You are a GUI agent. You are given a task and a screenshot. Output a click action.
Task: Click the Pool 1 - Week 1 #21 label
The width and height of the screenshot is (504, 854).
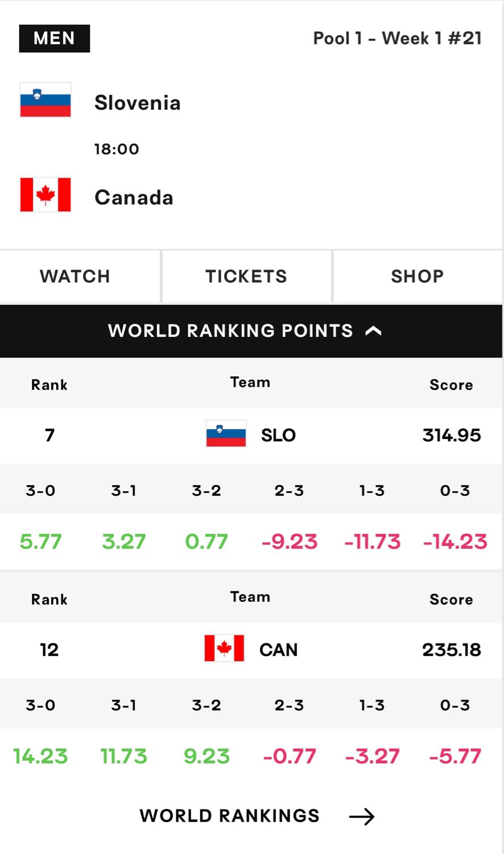(x=398, y=38)
